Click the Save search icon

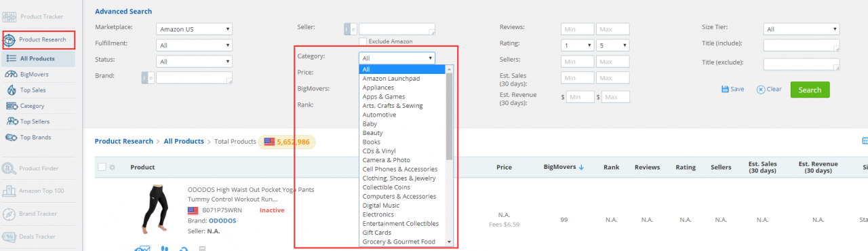(725, 90)
